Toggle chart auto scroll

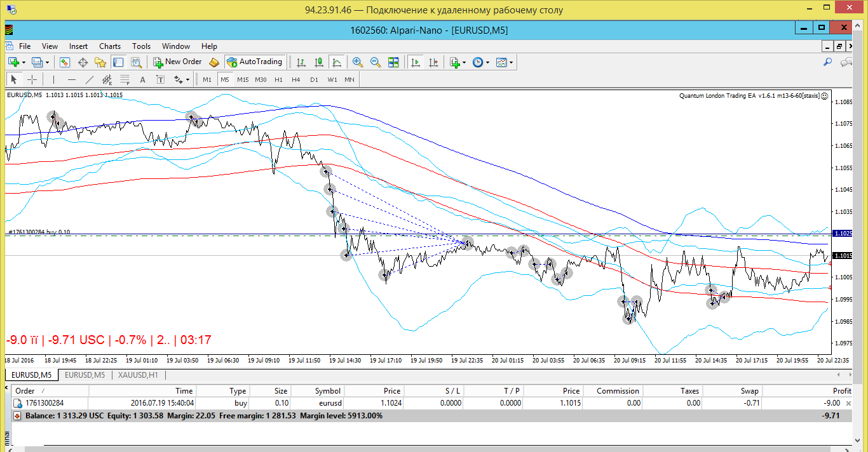click(416, 62)
